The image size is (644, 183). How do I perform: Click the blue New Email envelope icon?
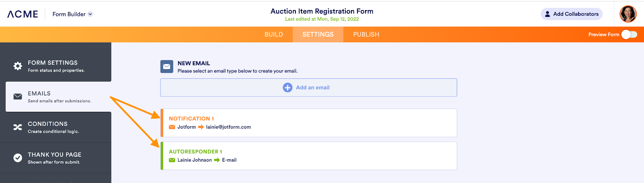(x=167, y=67)
